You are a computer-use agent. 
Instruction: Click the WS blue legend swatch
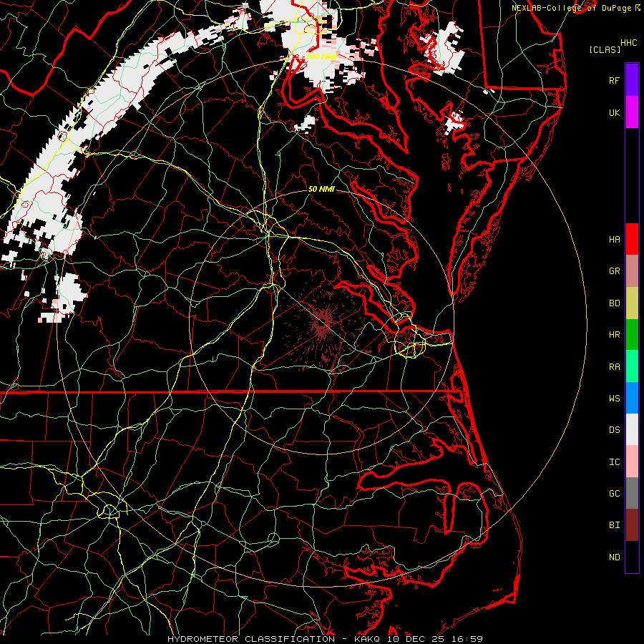click(632, 398)
